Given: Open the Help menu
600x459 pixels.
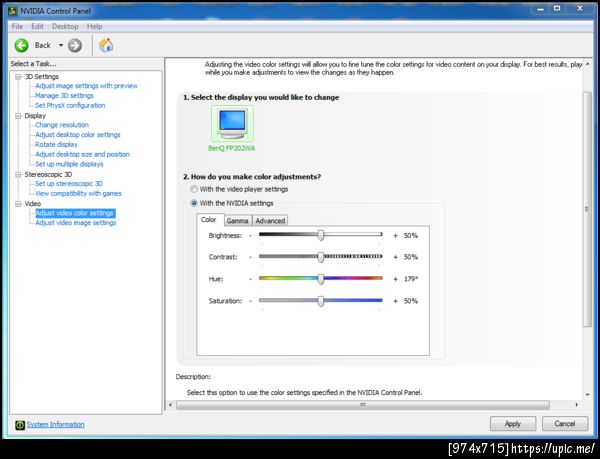Looking at the screenshot, I should coord(95,26).
